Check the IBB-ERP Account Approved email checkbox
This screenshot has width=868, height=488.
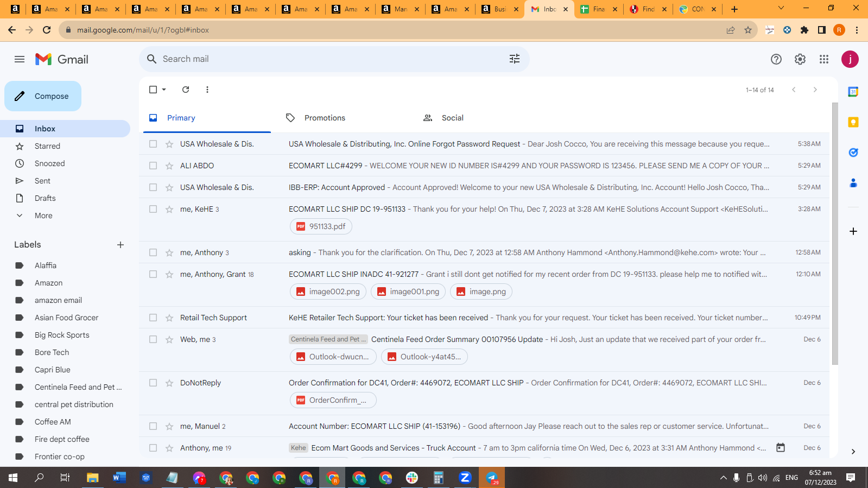(153, 187)
